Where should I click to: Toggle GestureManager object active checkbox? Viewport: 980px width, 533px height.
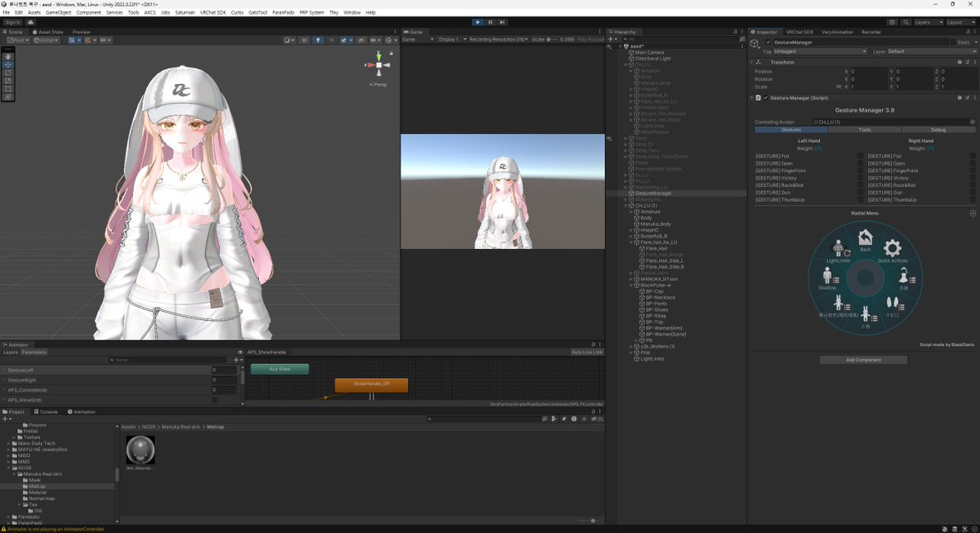pos(768,42)
